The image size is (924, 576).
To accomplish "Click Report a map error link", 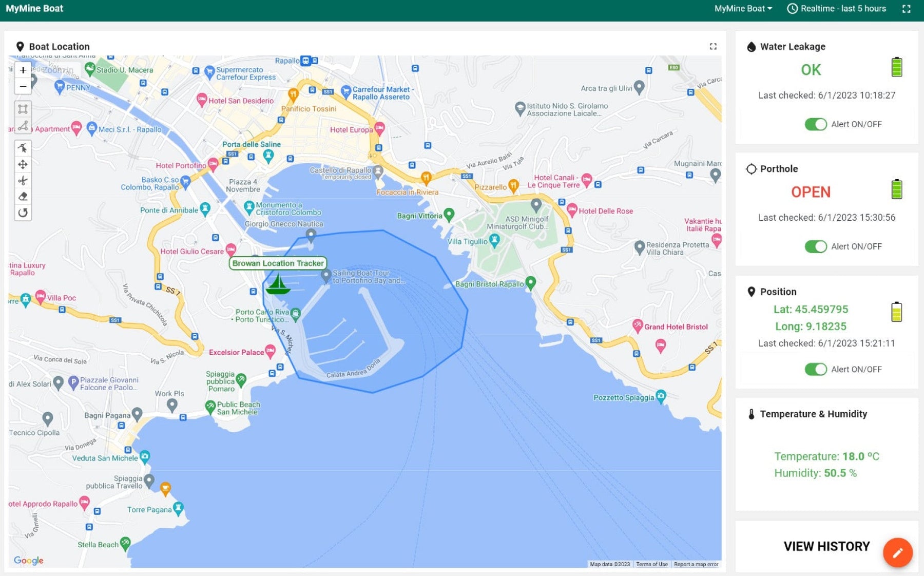I will tap(696, 564).
